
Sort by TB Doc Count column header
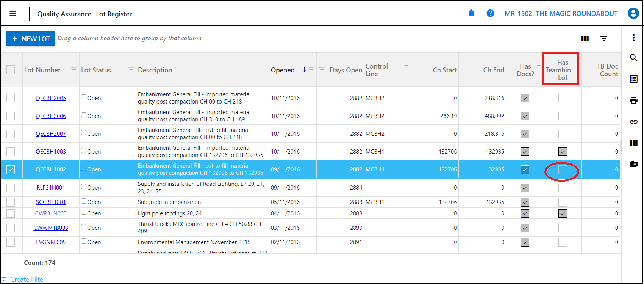pyautogui.click(x=607, y=70)
